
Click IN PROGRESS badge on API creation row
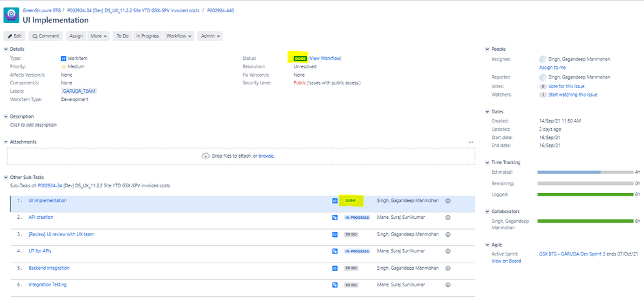pyautogui.click(x=357, y=218)
